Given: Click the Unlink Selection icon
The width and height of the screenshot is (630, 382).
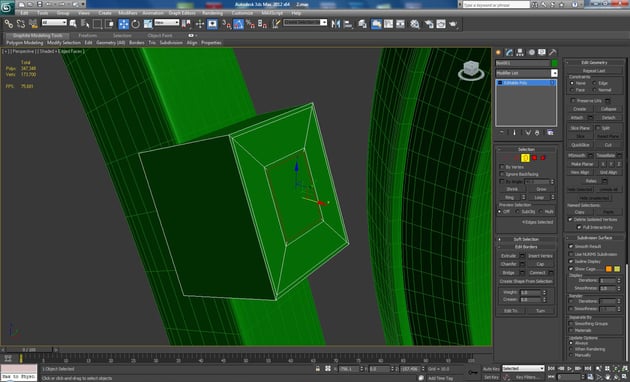Looking at the screenshot, I should (20, 24).
